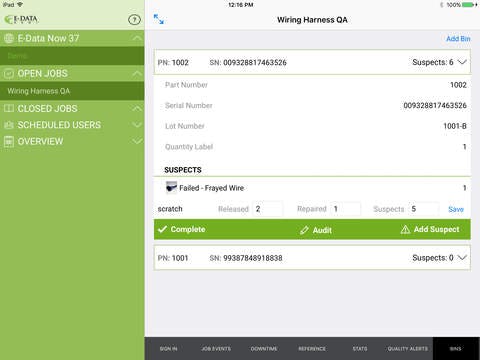
Task: Click the SN 99387848918838 text
Action: click(x=246, y=258)
